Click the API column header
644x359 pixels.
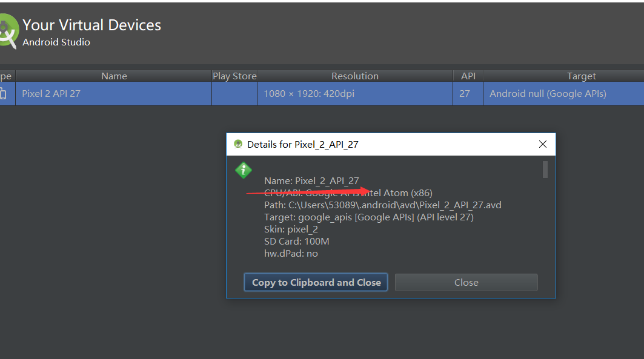pyautogui.click(x=468, y=76)
